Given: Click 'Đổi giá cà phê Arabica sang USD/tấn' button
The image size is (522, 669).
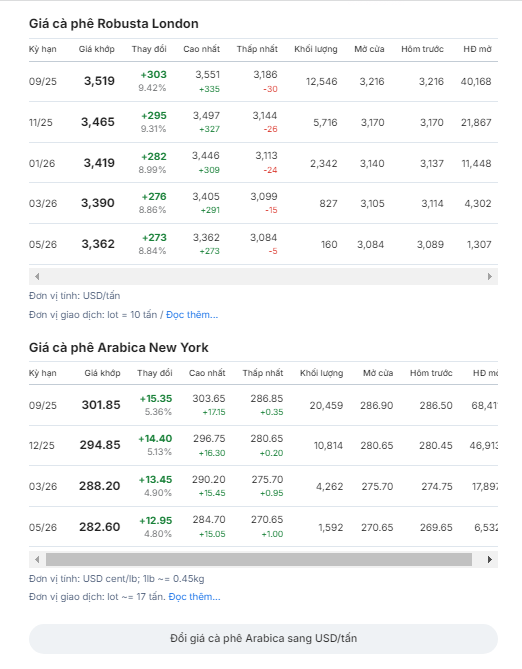Looking at the screenshot, I should point(263,639).
